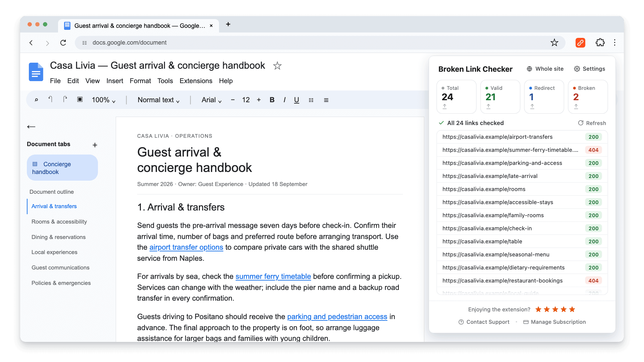Open Chrome three-dot menu

tap(614, 43)
